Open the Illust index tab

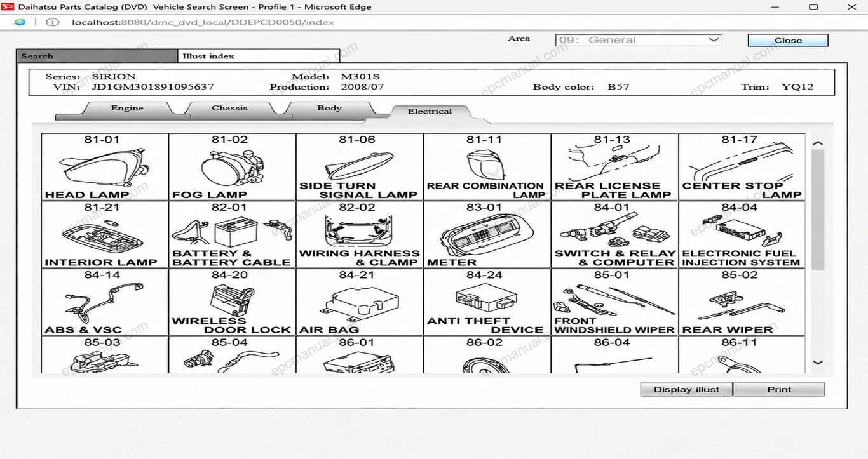(258, 56)
